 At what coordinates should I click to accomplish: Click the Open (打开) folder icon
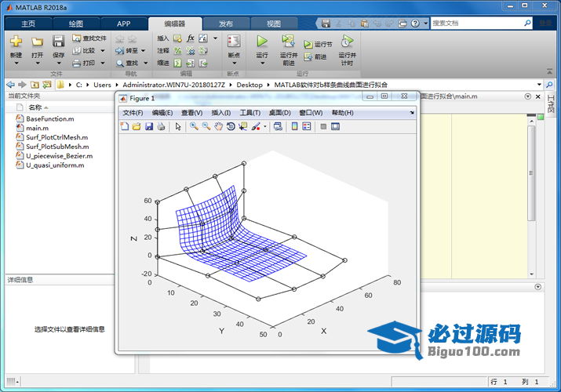pyautogui.click(x=37, y=42)
